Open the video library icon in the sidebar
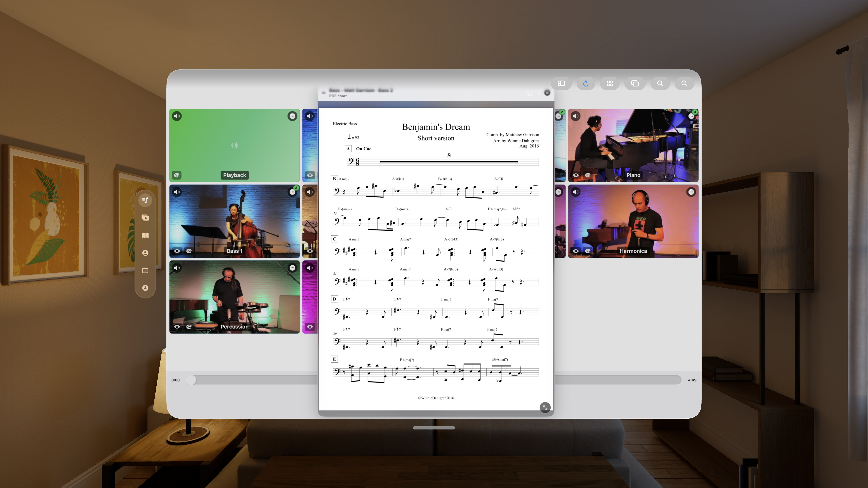868x488 pixels. [x=145, y=218]
